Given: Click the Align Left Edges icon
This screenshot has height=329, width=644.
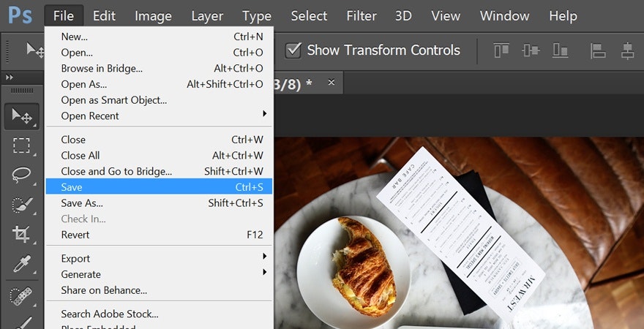Looking at the screenshot, I should (598, 50).
